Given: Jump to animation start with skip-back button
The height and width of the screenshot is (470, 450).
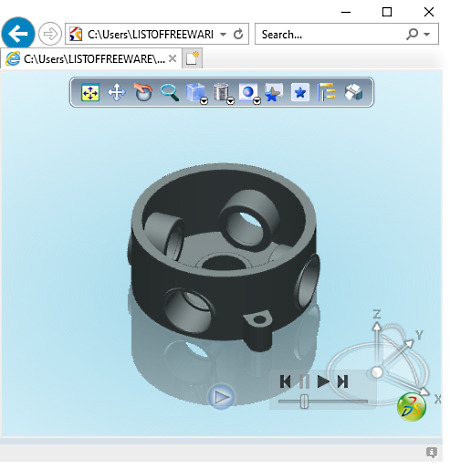Looking at the screenshot, I should click(x=285, y=381).
